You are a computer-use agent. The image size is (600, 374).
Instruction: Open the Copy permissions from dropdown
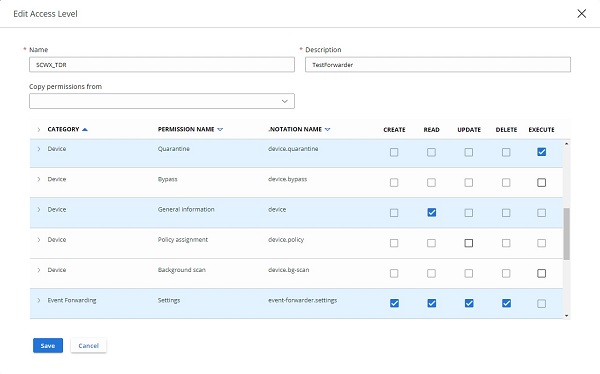pyautogui.click(x=162, y=101)
